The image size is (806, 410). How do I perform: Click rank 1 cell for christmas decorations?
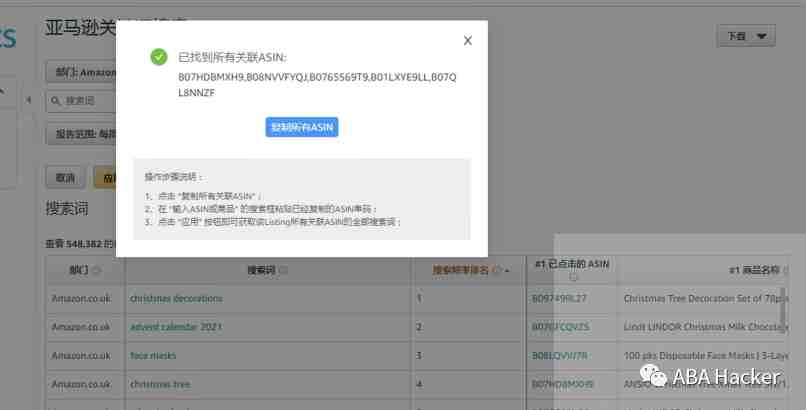coord(419,299)
